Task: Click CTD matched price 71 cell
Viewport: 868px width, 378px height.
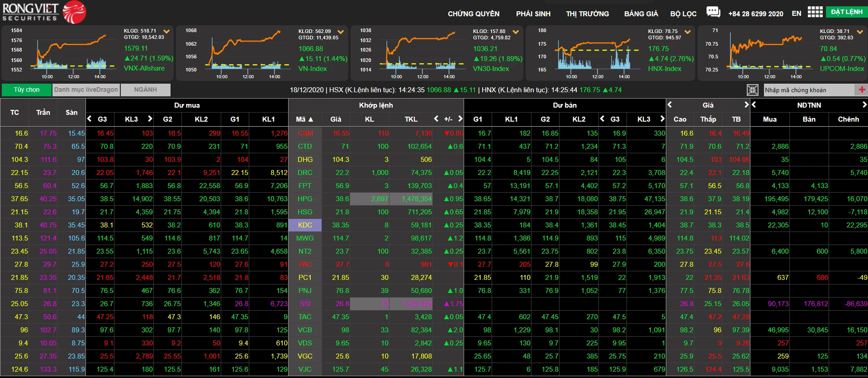Action: pyautogui.click(x=336, y=146)
